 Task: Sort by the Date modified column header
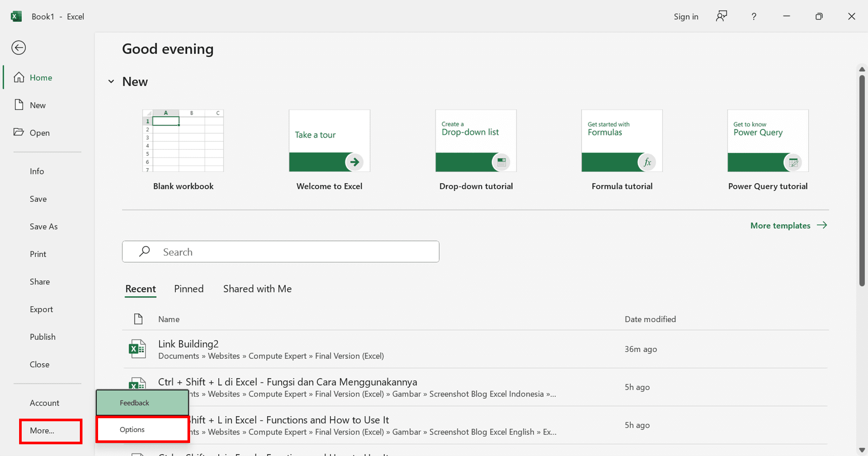650,319
